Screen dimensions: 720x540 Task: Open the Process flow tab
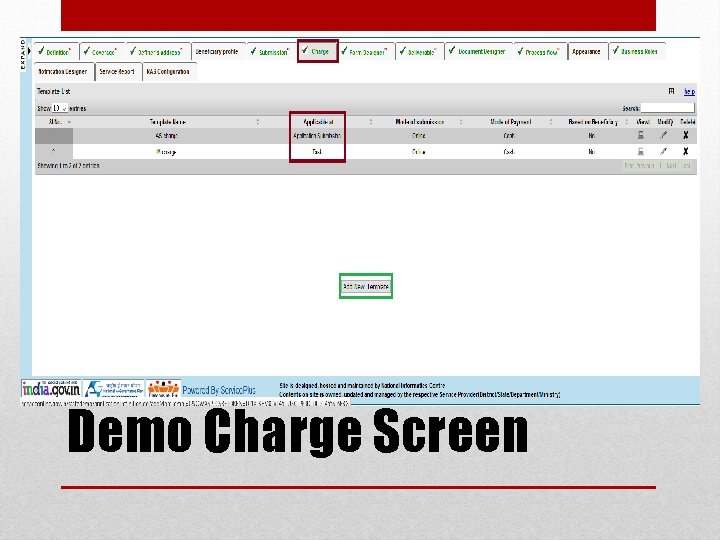540,52
